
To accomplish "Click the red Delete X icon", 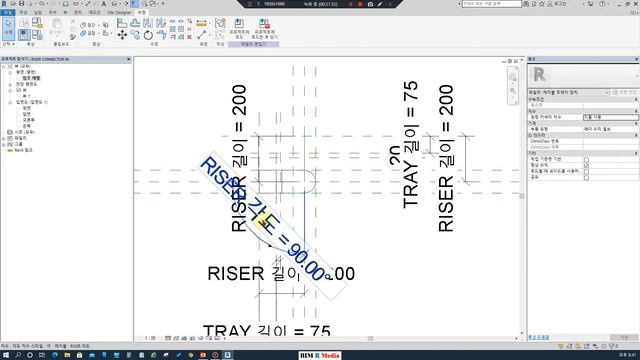I will click(189, 37).
